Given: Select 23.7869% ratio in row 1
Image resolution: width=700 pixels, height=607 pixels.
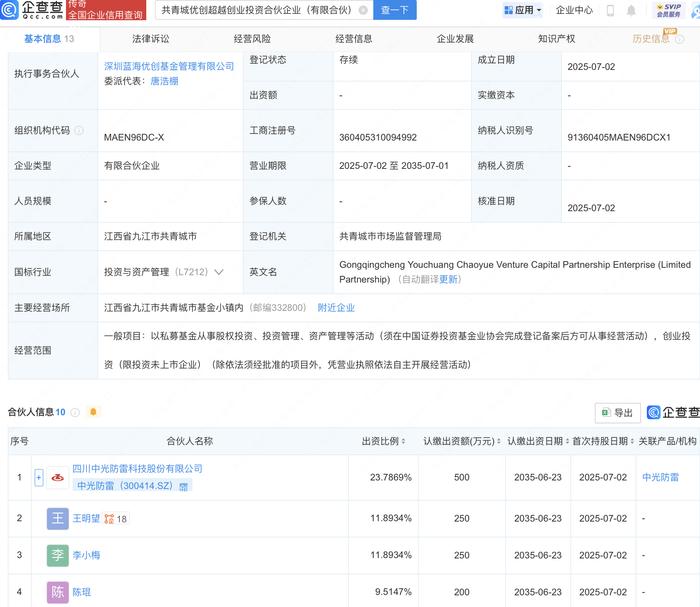Looking at the screenshot, I should [x=391, y=478].
